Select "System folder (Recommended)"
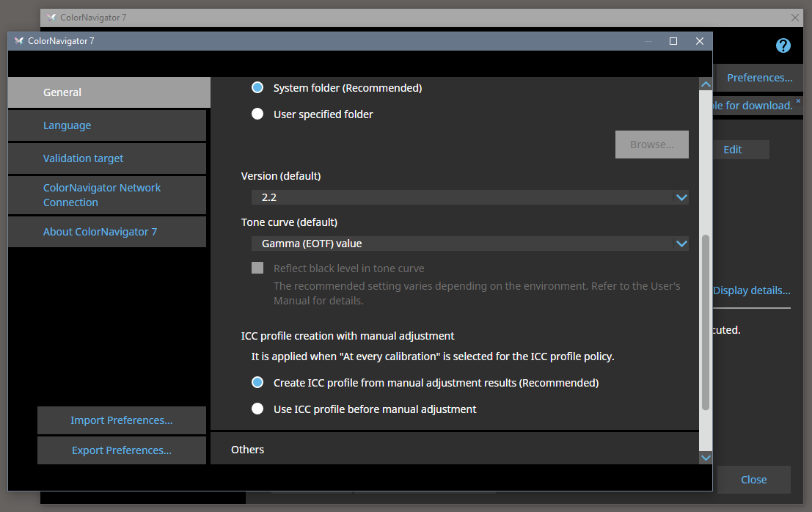Screen dimensions: 812x512 pyautogui.click(x=257, y=87)
